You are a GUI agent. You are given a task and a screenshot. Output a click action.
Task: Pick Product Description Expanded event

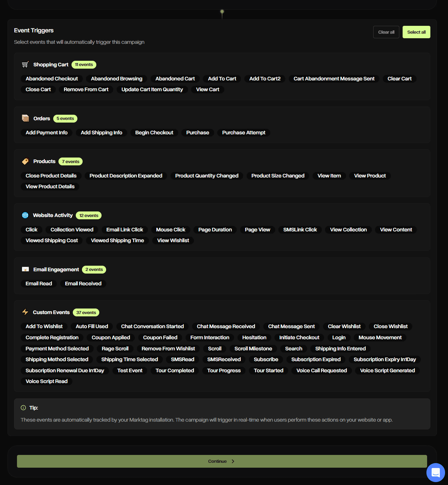pos(126,176)
